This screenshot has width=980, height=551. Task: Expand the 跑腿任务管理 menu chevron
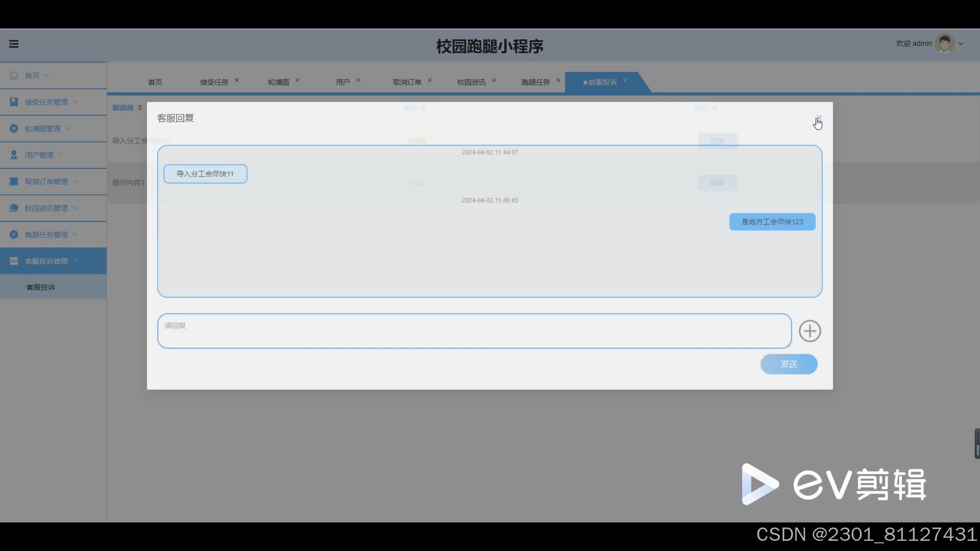75,235
